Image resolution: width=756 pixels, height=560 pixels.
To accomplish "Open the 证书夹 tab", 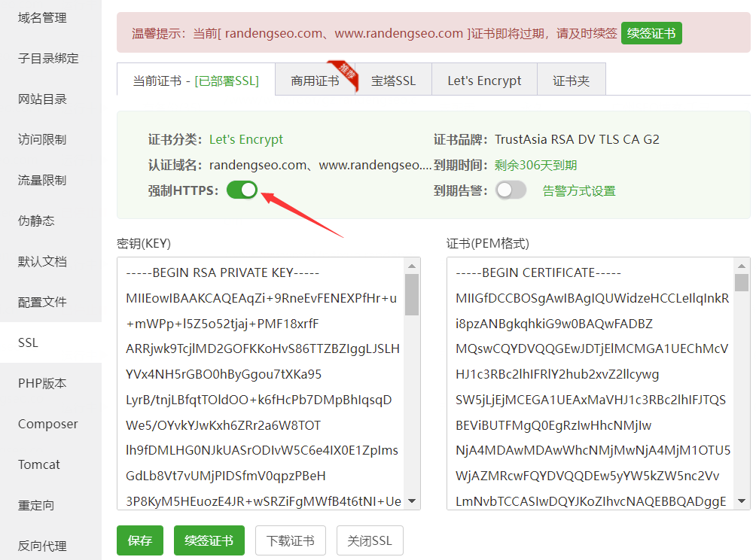I will pyautogui.click(x=571, y=81).
